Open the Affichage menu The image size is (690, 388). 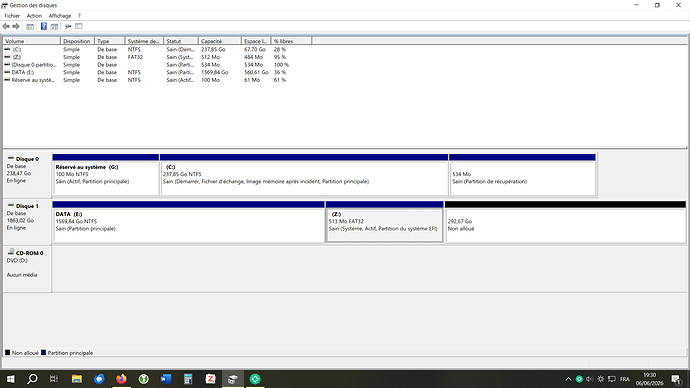60,16
